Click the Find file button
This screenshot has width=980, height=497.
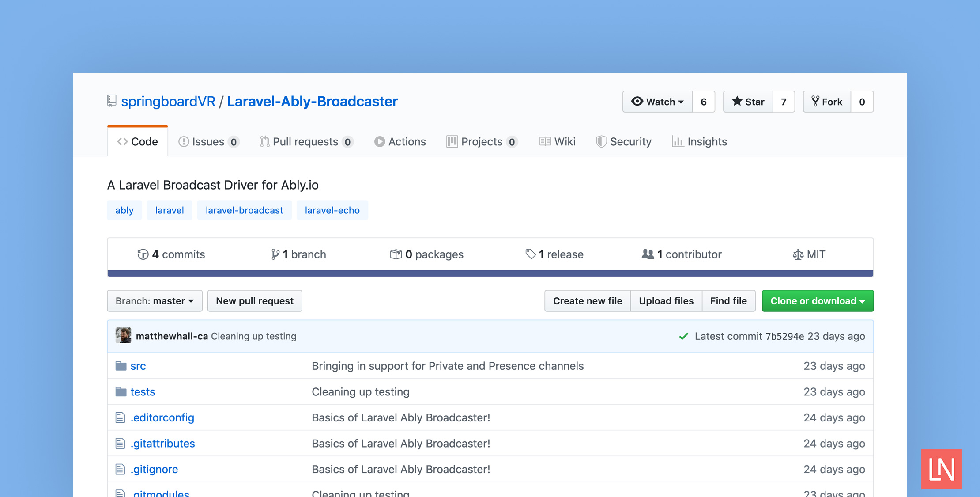point(728,301)
